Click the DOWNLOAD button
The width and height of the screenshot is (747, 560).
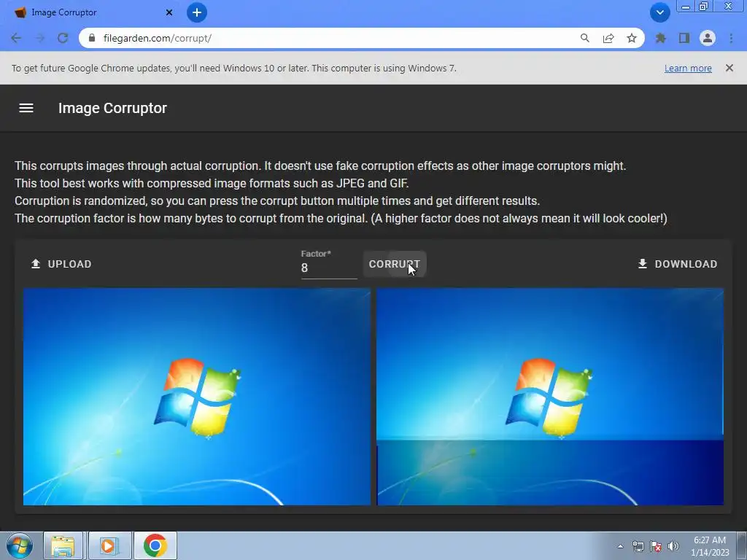[x=677, y=264]
